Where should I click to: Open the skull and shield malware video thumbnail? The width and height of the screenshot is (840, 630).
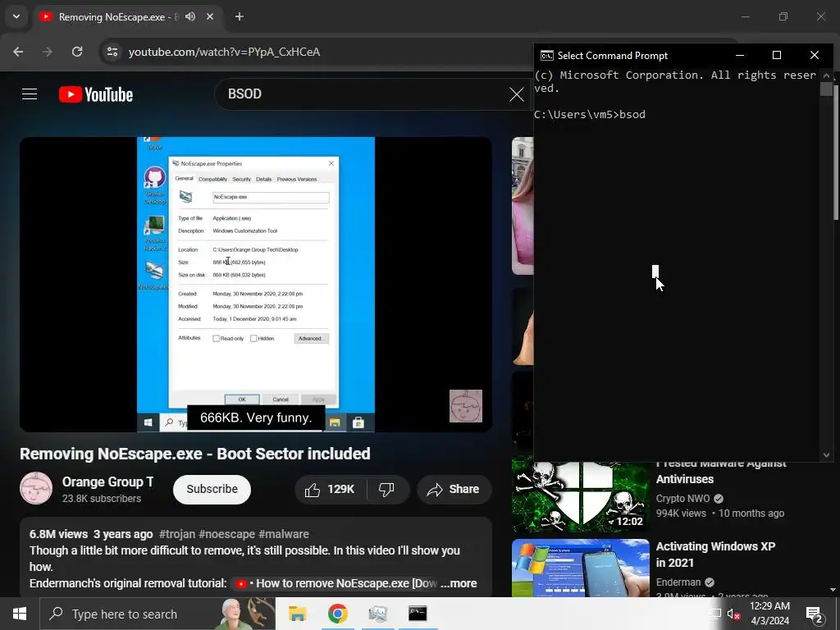tap(580, 496)
